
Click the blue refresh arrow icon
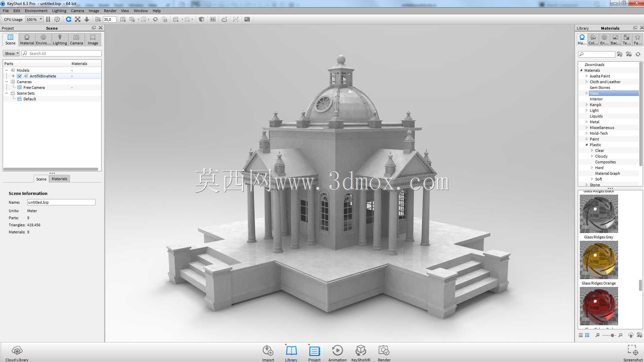[69, 20]
